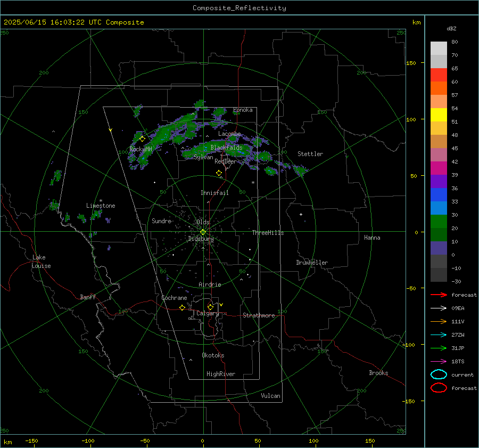Click the red forecast ellipse legend icon
Viewport: 479px width, 448px height.
click(439, 388)
